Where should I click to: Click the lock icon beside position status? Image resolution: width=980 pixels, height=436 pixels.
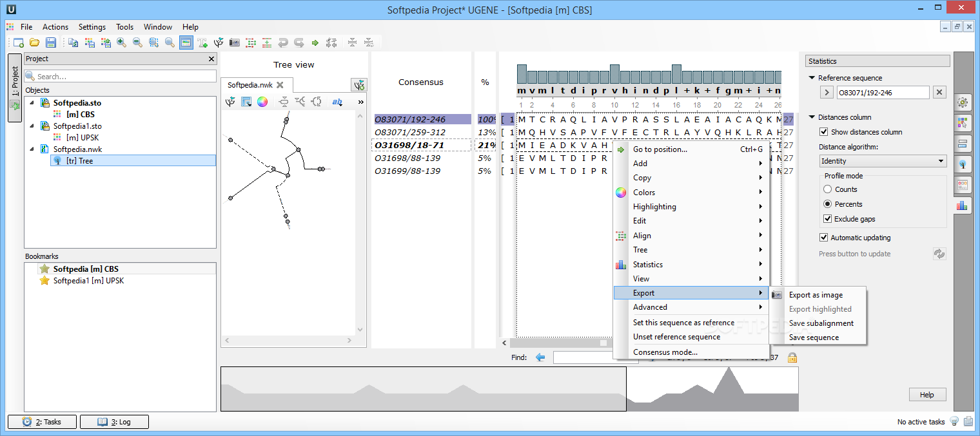(792, 357)
